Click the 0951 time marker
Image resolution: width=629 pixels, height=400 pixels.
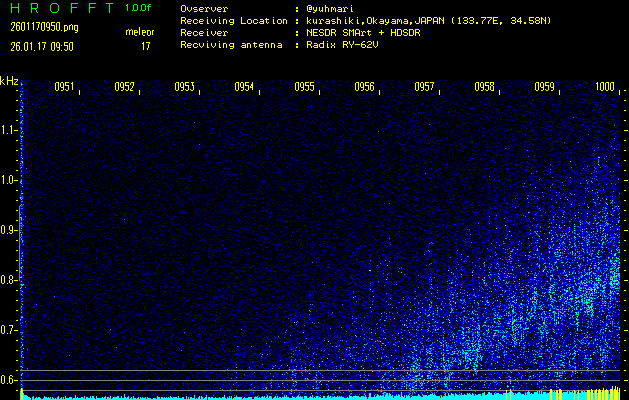[65, 87]
